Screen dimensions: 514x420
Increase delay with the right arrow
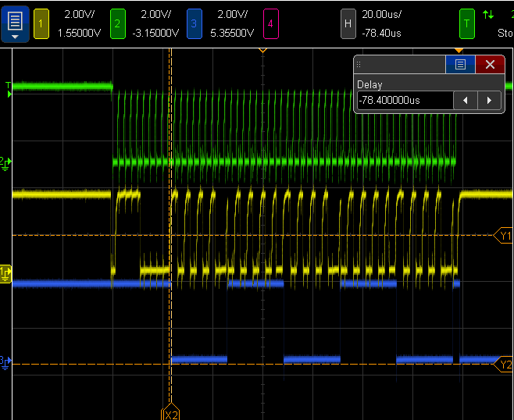(489, 100)
